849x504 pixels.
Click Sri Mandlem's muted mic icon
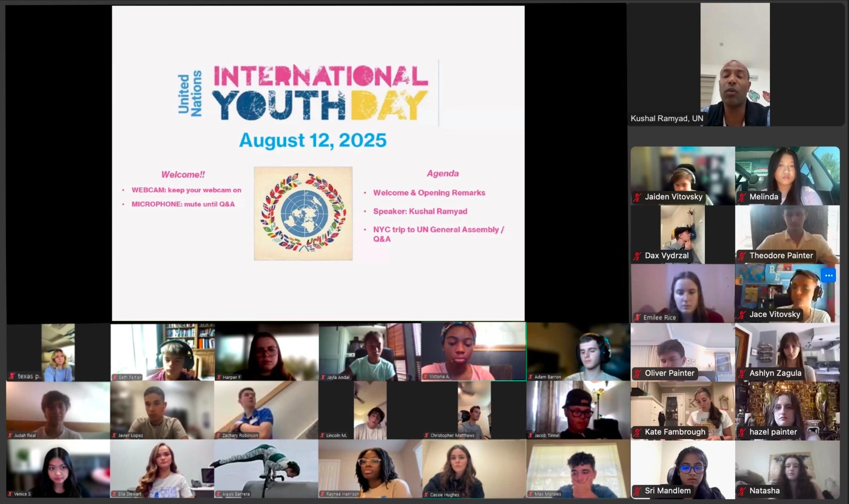coord(638,491)
